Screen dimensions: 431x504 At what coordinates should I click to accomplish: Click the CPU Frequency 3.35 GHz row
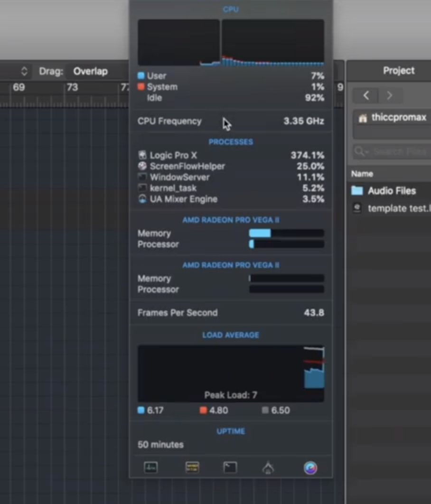231,121
